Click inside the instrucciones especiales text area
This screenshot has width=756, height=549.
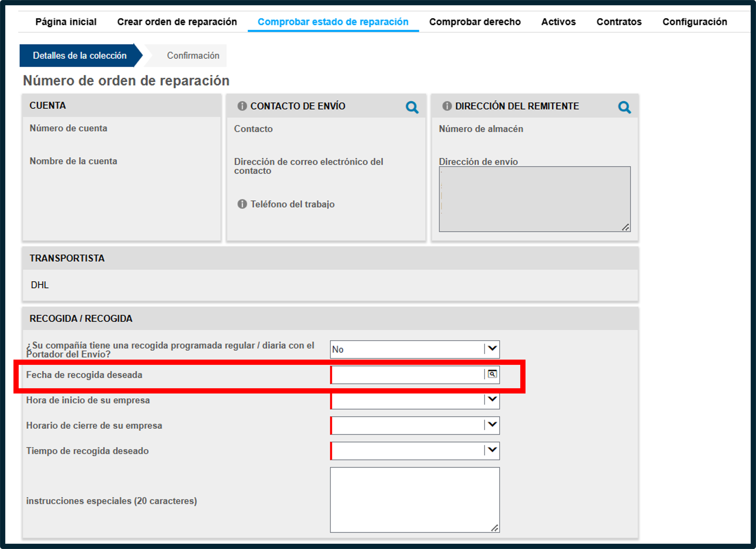pos(415,500)
